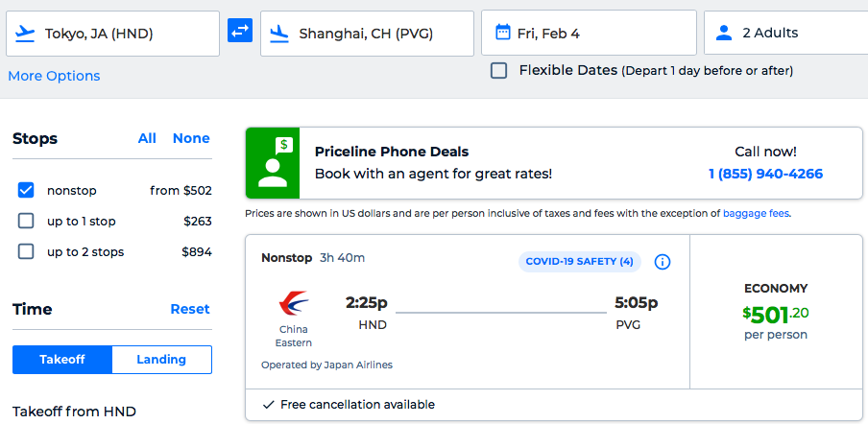868x424 pixels.
Task: Enable the Flexible Dates checkbox
Action: click(499, 70)
